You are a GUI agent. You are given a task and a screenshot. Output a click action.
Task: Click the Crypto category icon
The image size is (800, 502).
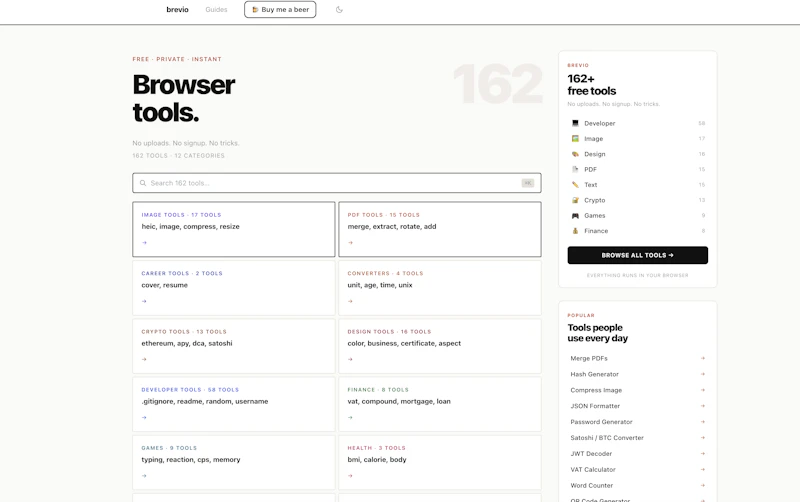click(576, 200)
